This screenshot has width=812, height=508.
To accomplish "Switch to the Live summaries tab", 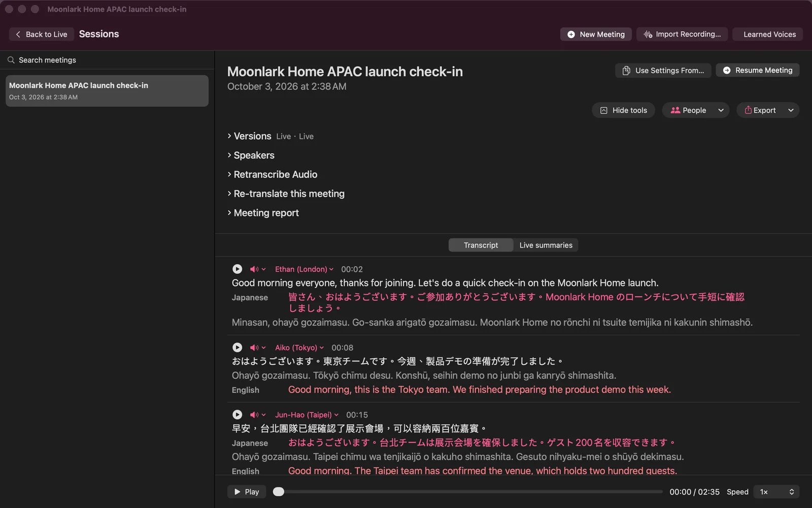I will [546, 245].
